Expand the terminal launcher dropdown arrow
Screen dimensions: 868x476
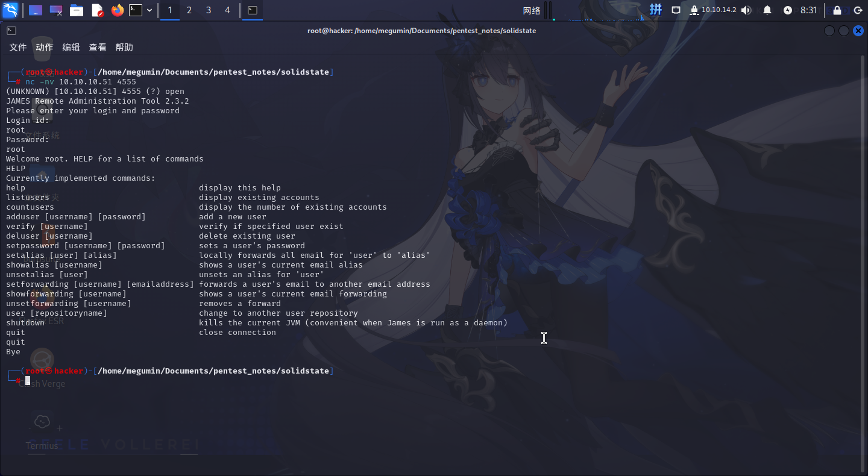(149, 10)
